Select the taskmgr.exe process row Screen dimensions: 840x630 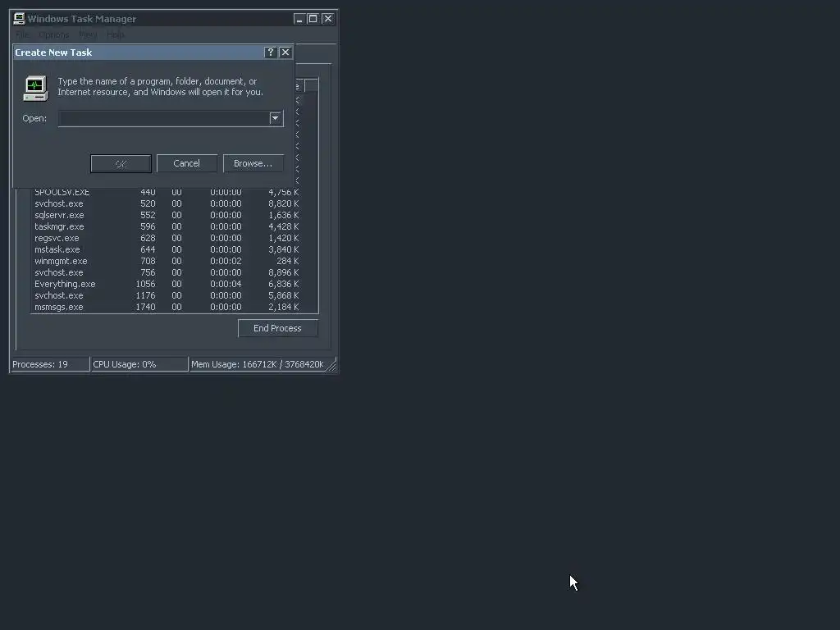tap(167, 226)
